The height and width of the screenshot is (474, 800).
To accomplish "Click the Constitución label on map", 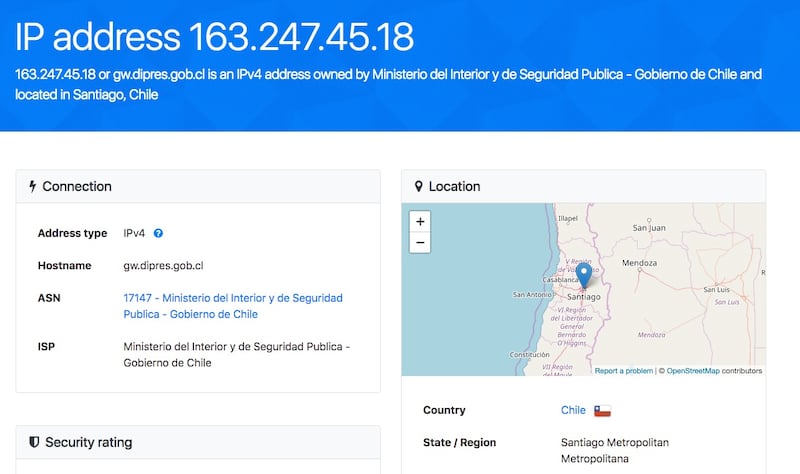I will (x=529, y=355).
